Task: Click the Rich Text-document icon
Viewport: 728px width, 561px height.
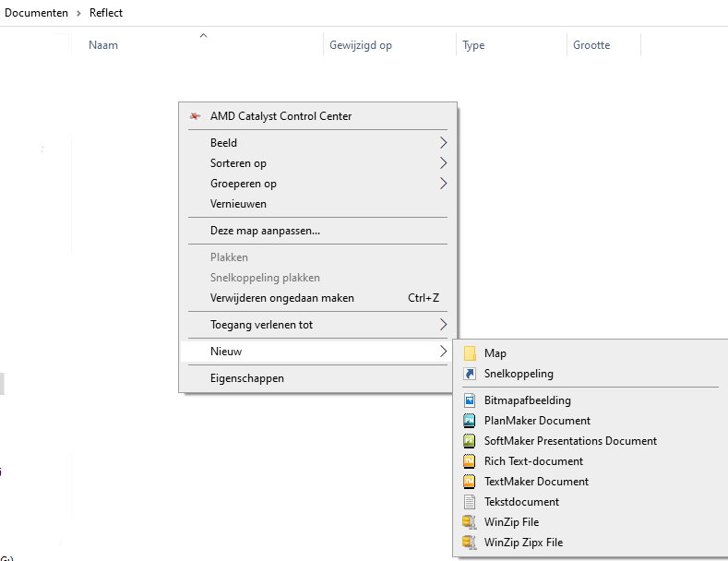Action: coord(470,461)
